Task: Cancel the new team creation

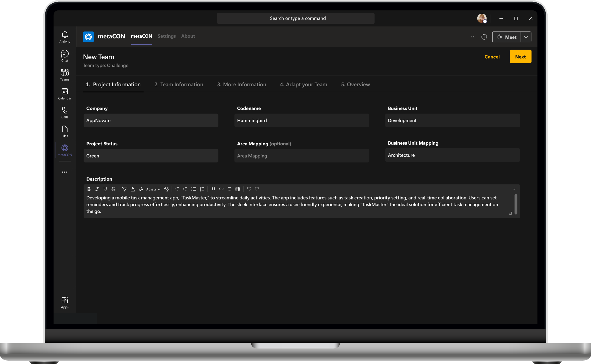Action: coord(492,57)
